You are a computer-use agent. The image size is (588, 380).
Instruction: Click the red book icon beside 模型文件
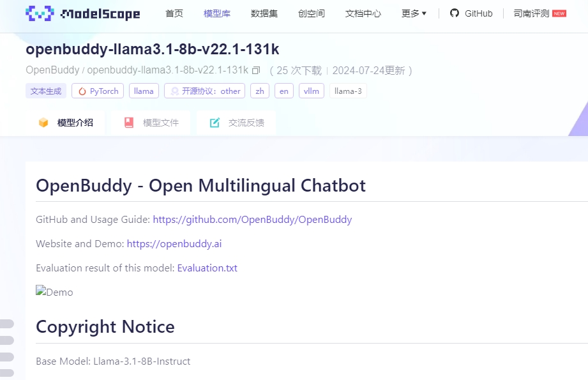point(128,122)
